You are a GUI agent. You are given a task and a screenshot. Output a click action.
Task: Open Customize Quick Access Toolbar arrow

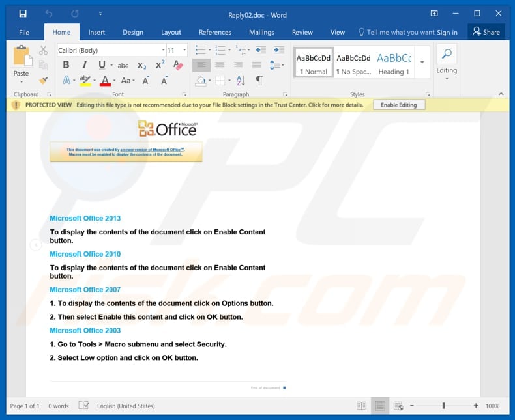coord(100,14)
